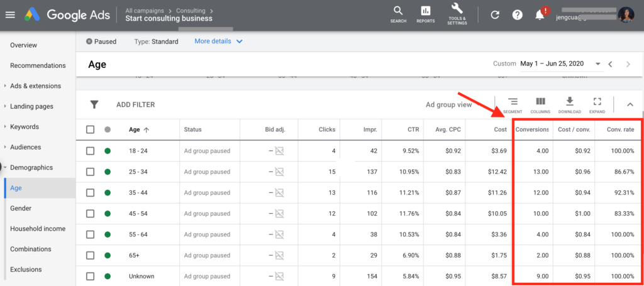Click the account profile avatar
The image size is (644, 286).
pos(626,15)
